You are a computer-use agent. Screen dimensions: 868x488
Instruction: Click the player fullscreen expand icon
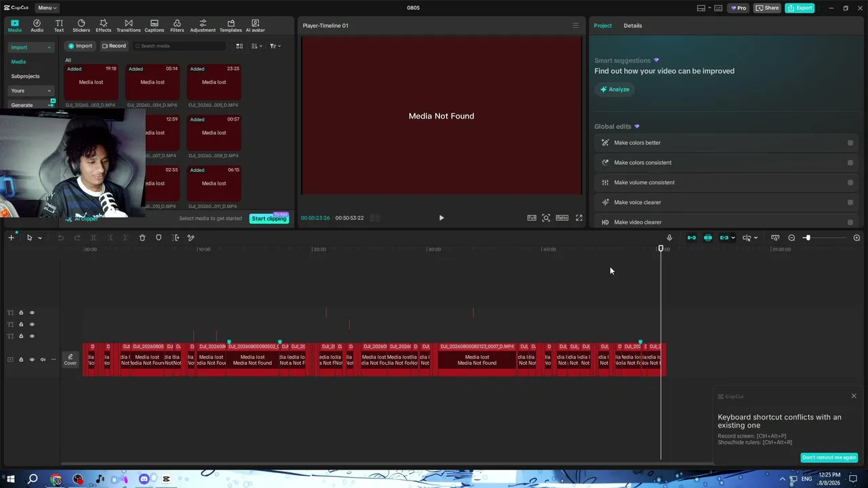[x=579, y=218]
